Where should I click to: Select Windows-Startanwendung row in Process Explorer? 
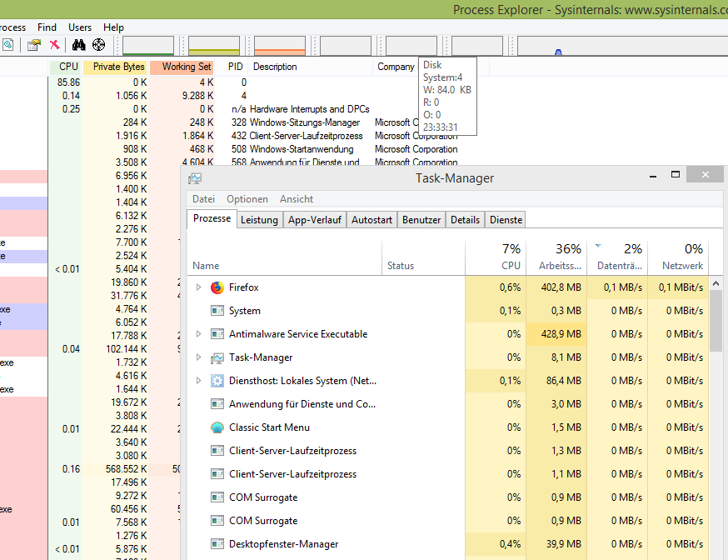click(301, 149)
